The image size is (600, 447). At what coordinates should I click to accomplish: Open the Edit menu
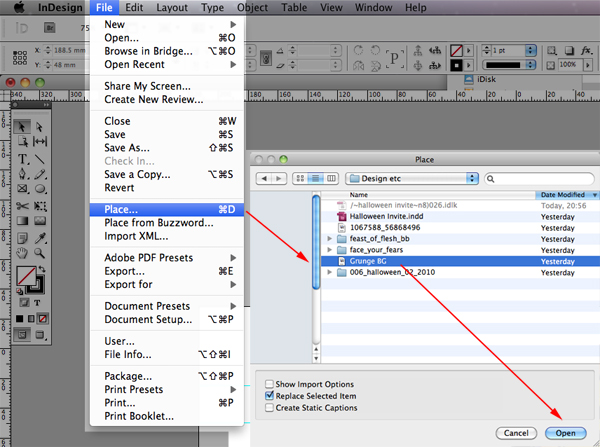coord(134,7)
